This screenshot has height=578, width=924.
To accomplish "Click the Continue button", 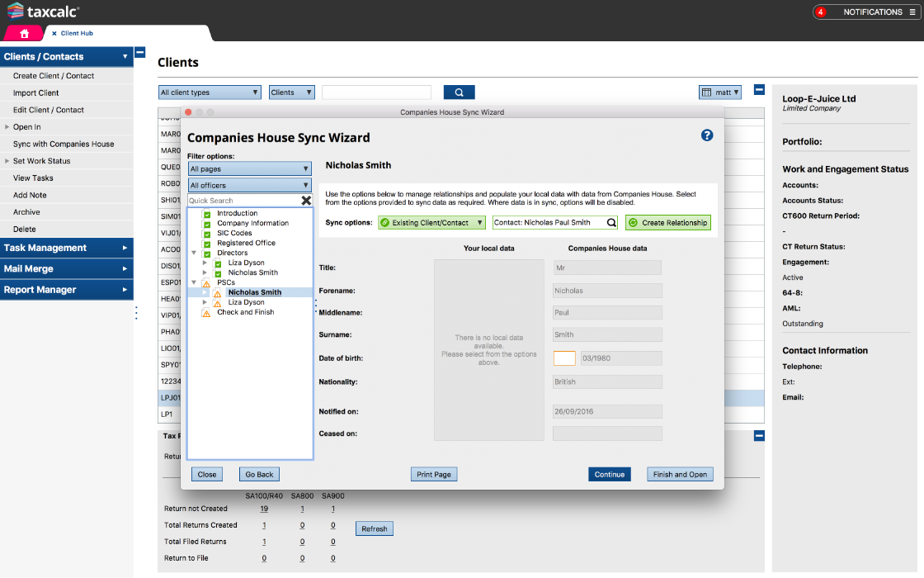I will [x=610, y=474].
